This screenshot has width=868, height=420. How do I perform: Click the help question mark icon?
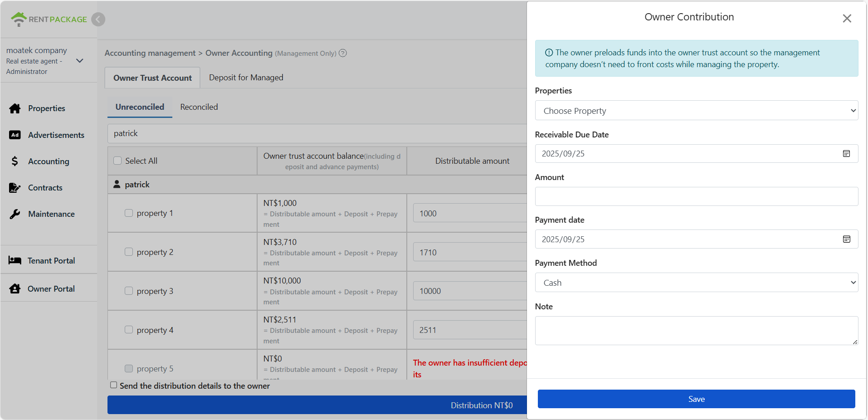343,53
